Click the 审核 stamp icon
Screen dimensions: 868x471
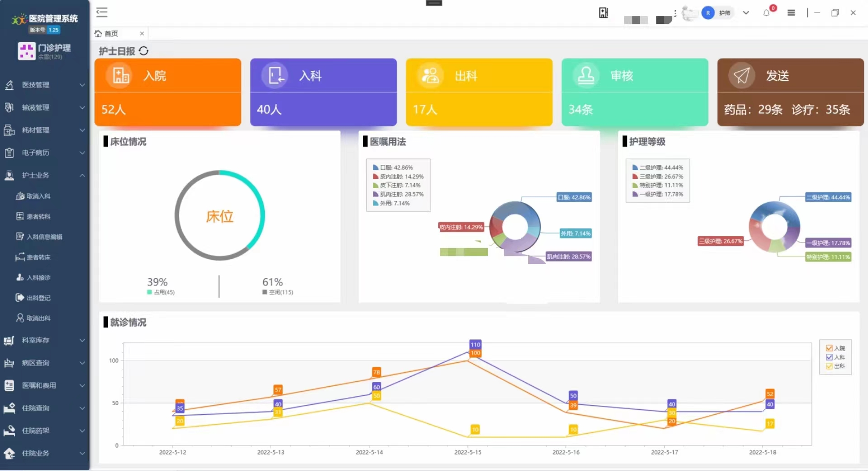586,75
